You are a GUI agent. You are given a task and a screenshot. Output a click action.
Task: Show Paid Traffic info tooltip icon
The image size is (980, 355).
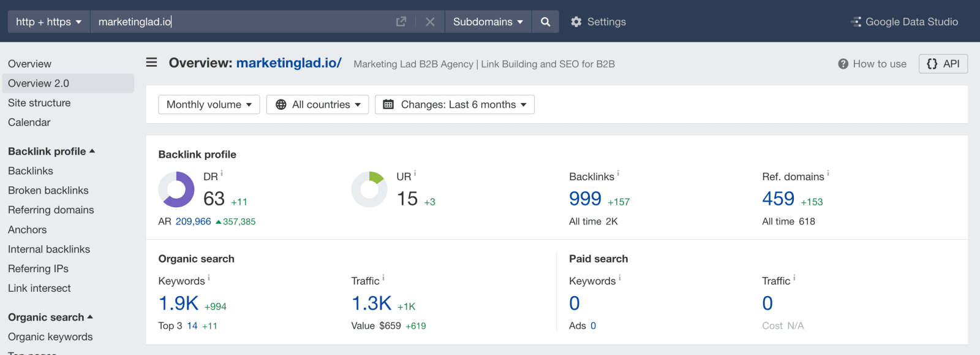[x=794, y=278]
